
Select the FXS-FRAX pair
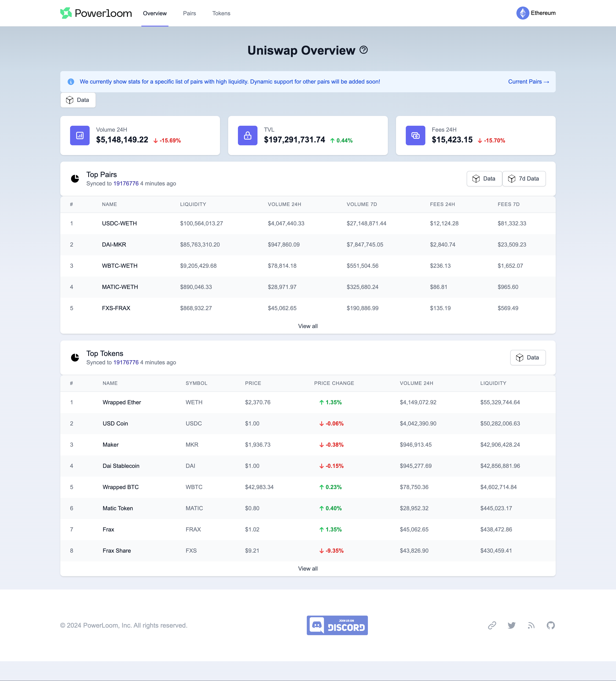116,308
